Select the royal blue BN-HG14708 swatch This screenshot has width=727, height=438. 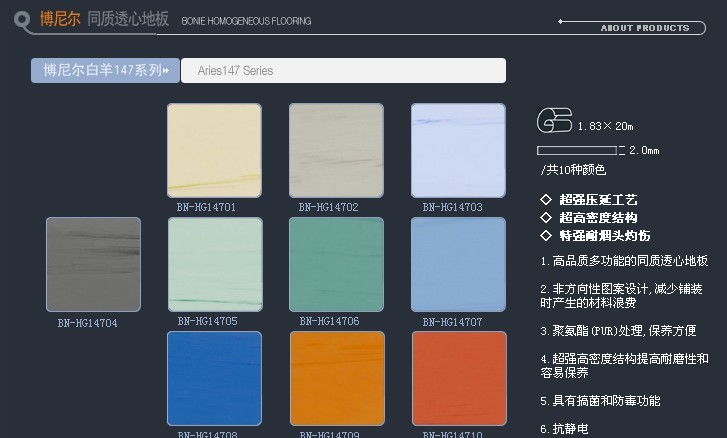click(214, 379)
